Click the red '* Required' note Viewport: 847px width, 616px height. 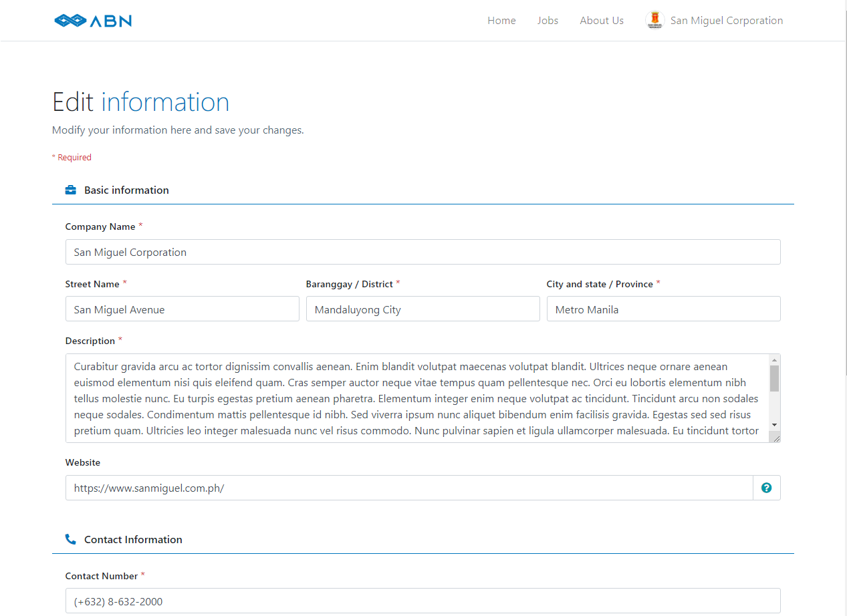coord(72,158)
